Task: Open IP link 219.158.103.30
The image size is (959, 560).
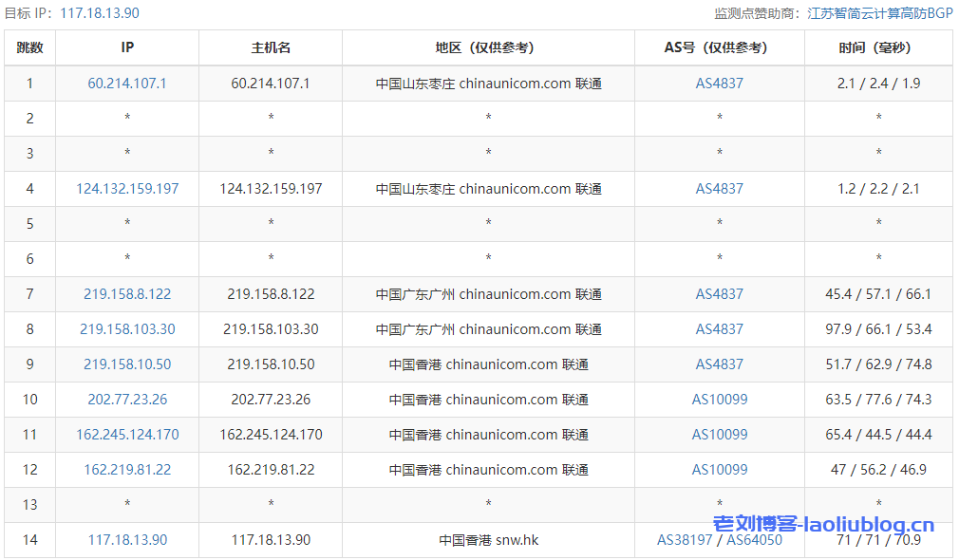Action: tap(127, 329)
